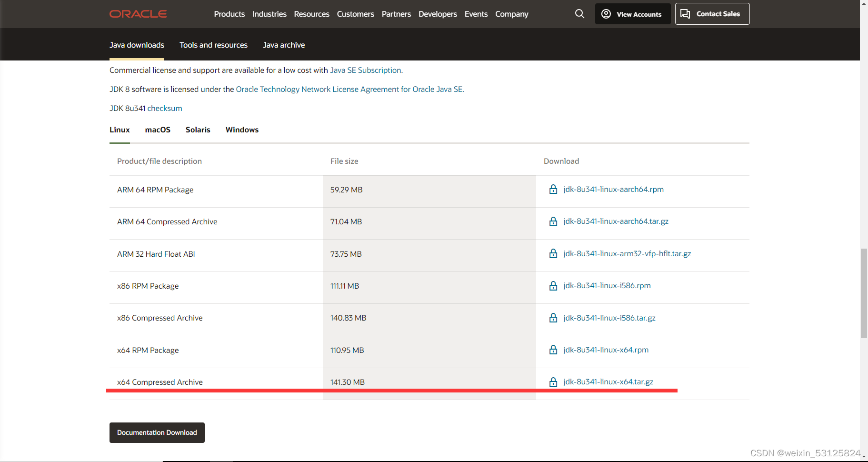Switch to the macOS tab

click(x=158, y=130)
